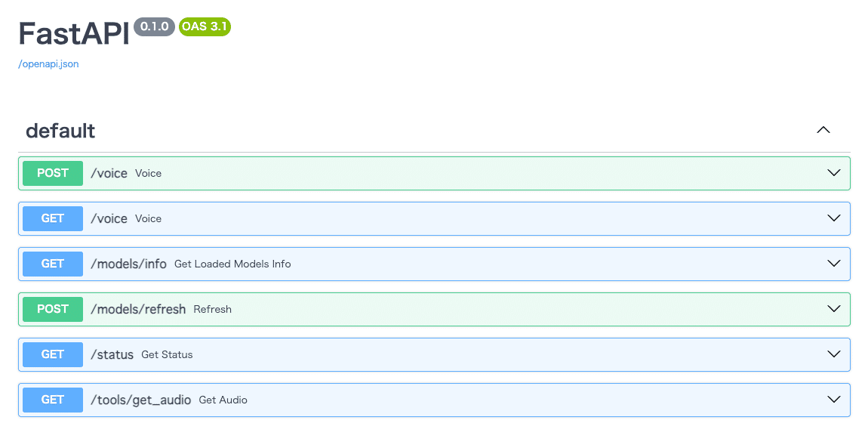Click the OAS 3.1 version badge
This screenshot has height=445, width=868.
[205, 26]
